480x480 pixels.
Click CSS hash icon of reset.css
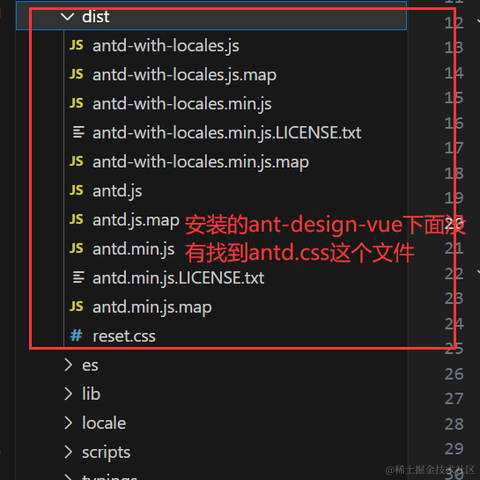(76, 335)
